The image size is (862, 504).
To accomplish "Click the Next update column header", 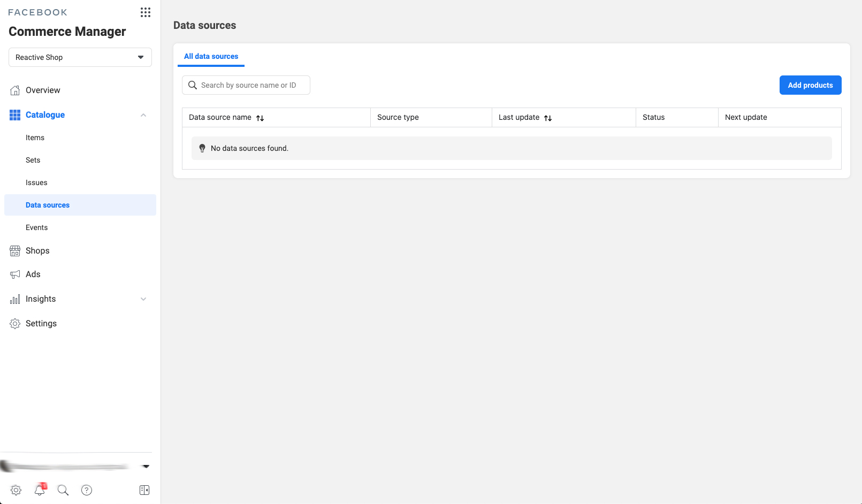I will 780,117.
